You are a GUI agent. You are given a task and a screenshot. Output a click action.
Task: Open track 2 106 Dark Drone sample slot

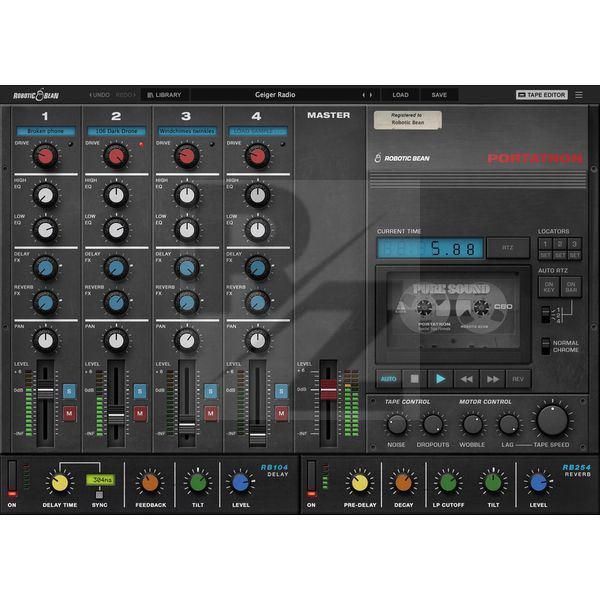116,131
